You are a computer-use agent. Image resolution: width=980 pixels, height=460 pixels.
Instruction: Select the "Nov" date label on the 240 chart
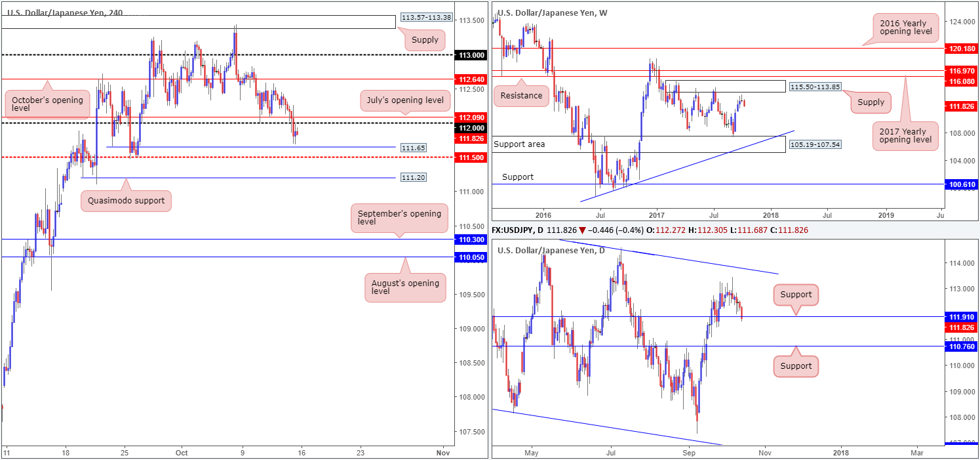pos(443,453)
